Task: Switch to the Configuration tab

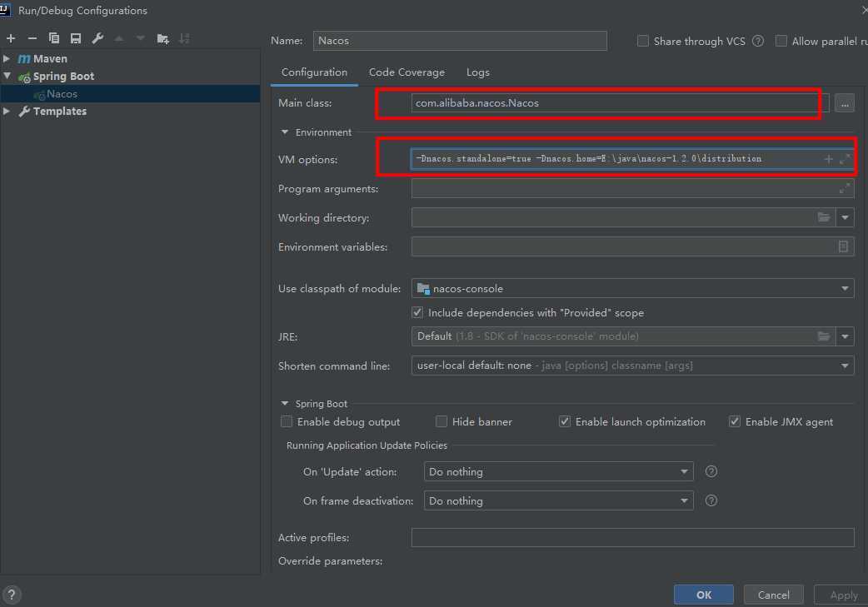Action: (314, 72)
